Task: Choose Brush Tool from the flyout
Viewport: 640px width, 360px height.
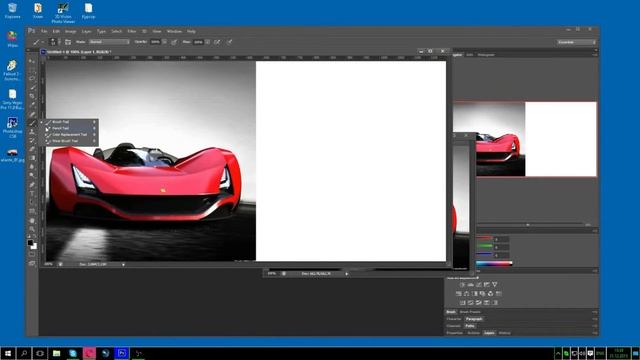Action: (x=70, y=122)
